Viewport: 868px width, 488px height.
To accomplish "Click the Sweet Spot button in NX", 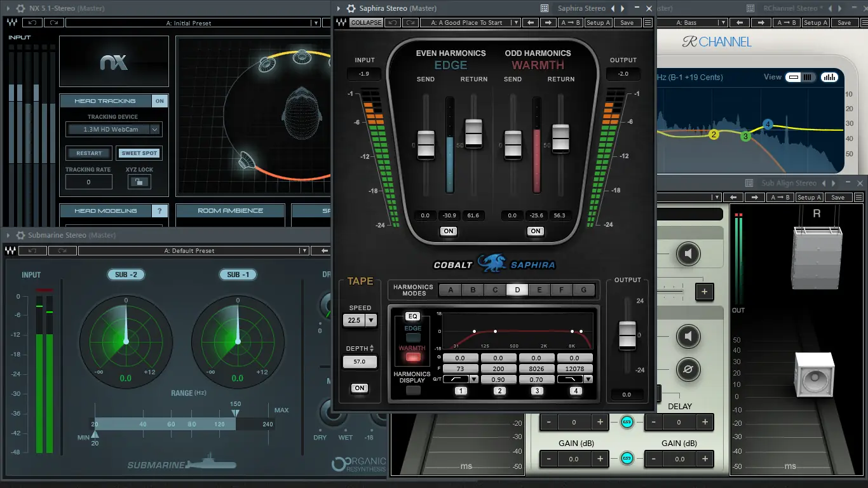I will point(140,152).
